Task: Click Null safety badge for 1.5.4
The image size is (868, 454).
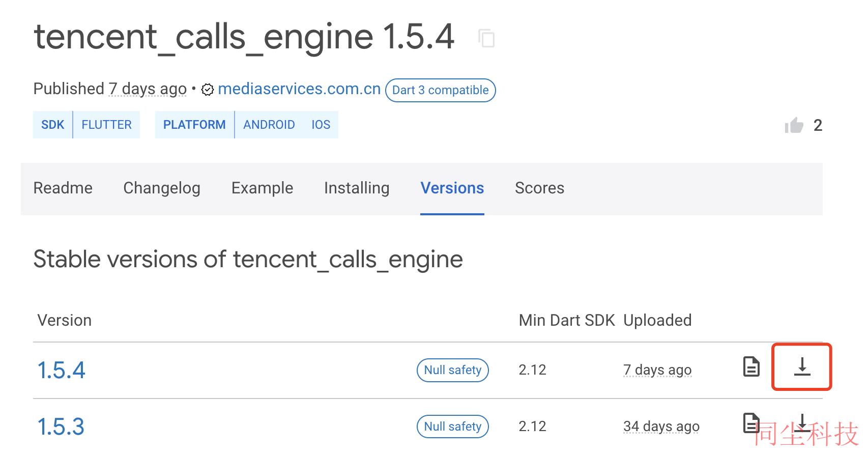Action: pos(453,370)
